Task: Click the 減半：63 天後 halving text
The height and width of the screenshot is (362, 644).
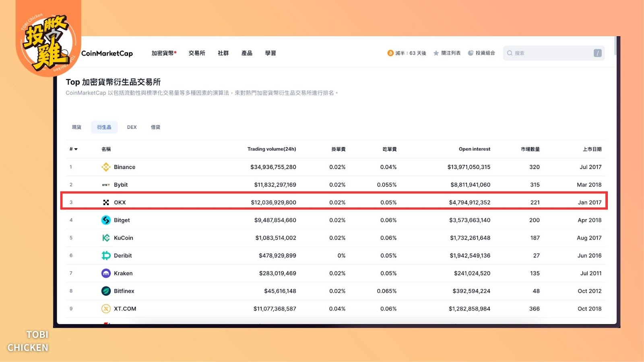Action: (411, 53)
